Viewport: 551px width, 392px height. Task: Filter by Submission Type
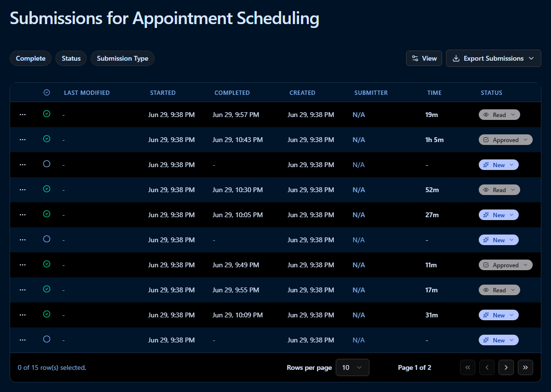pos(122,58)
